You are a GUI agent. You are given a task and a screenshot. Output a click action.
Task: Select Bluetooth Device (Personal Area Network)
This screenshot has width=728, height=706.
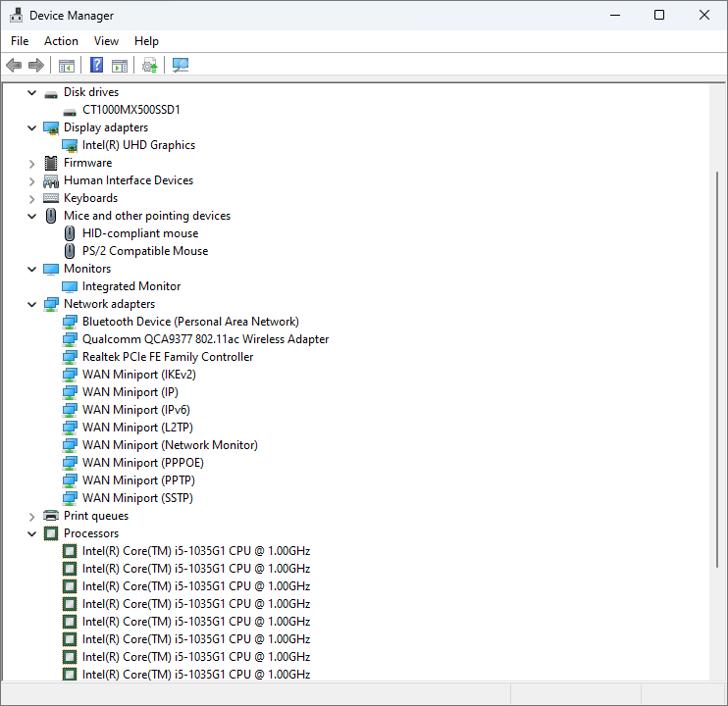[x=190, y=322]
